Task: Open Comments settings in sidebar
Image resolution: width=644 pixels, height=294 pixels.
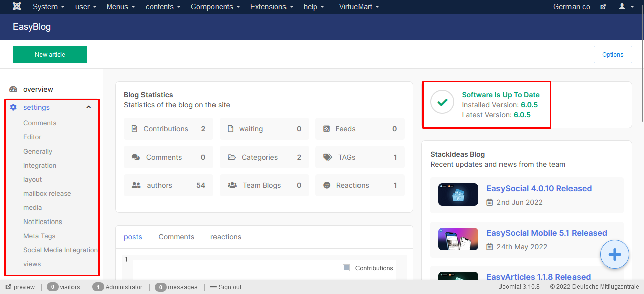Action: tap(40, 123)
